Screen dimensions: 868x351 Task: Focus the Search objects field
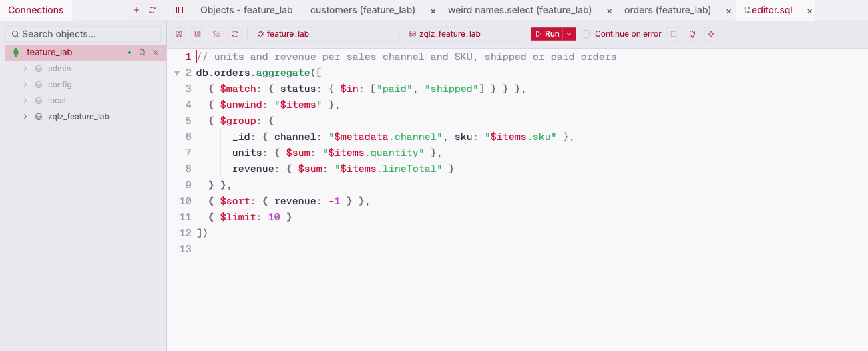pyautogui.click(x=83, y=34)
